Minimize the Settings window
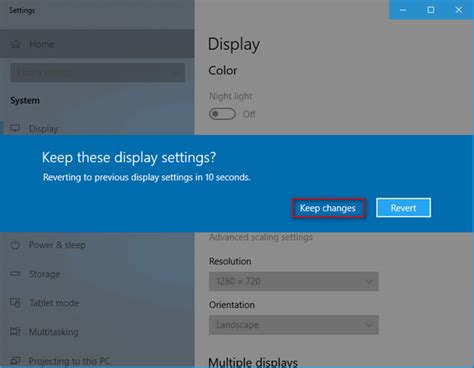Image resolution: width=474 pixels, height=368 pixels. click(x=403, y=10)
